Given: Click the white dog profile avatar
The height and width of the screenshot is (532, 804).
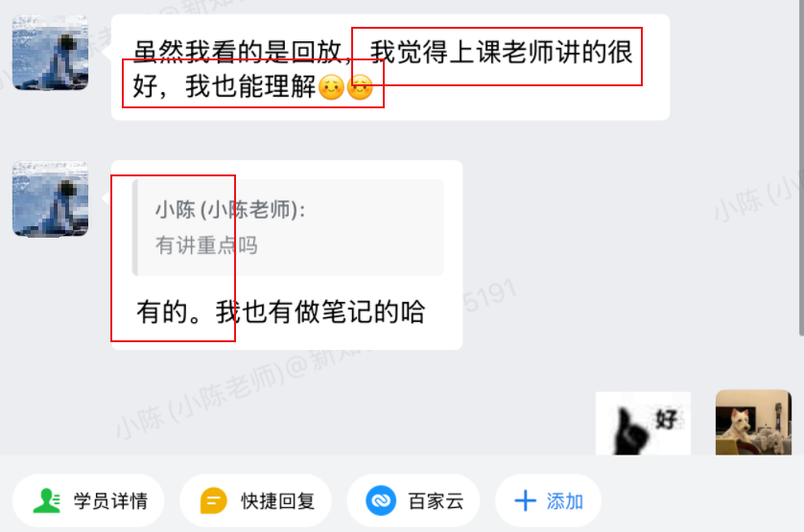Looking at the screenshot, I should [x=753, y=423].
